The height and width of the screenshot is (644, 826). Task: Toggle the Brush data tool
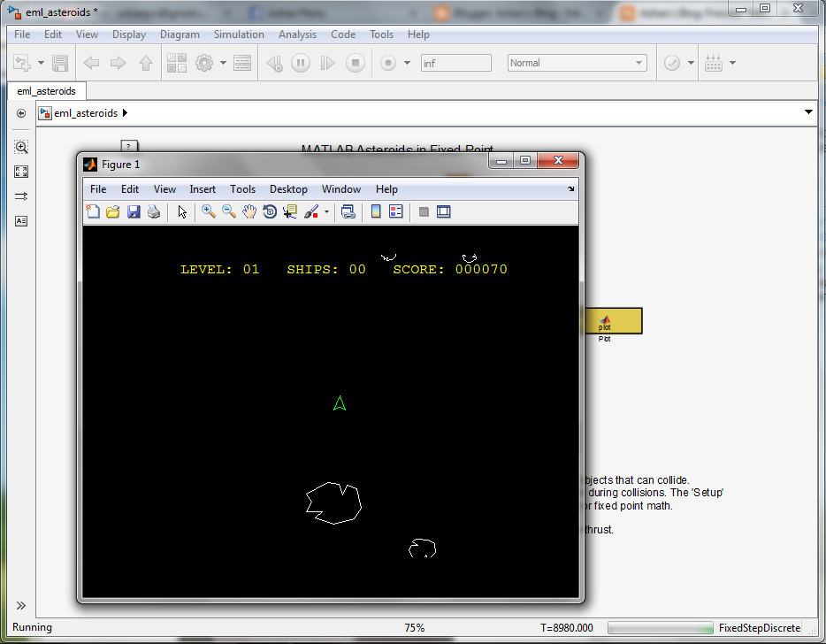(311, 211)
